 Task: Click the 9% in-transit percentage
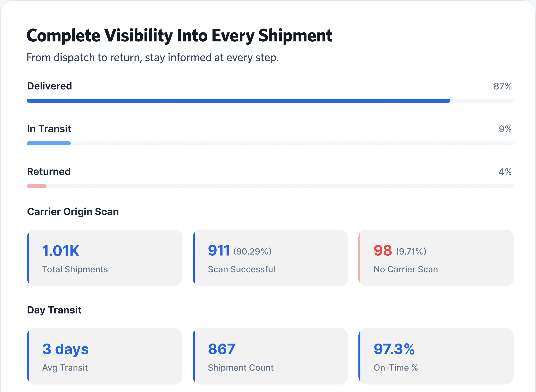click(505, 129)
